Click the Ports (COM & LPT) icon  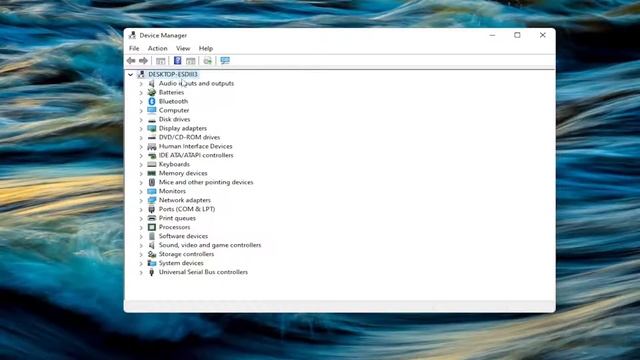pos(151,209)
